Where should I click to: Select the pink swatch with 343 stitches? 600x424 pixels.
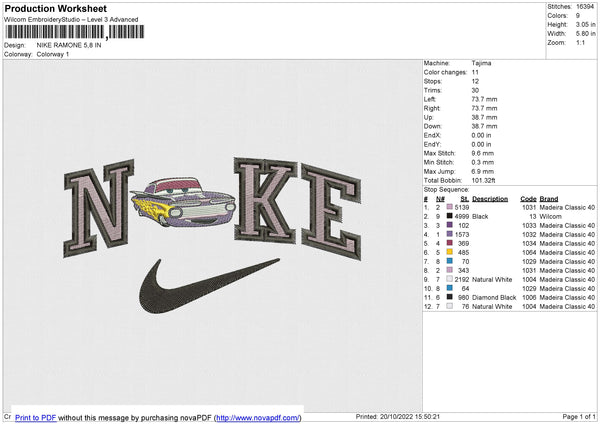[450, 270]
